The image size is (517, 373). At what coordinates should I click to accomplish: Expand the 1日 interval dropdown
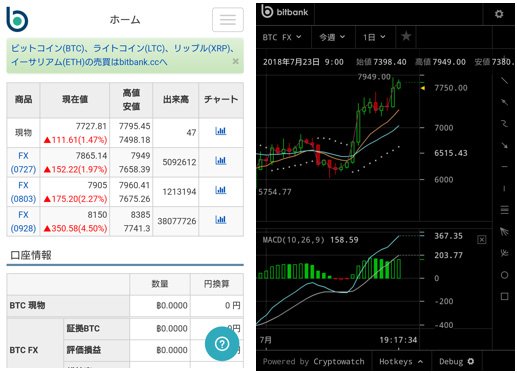[x=374, y=37]
